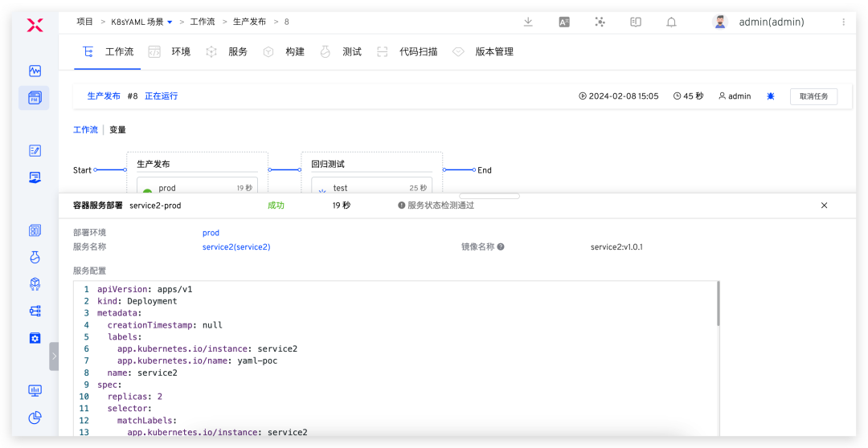This screenshot has height=448, width=868.
Task: Click the panel resize handle bar
Action: point(489,196)
